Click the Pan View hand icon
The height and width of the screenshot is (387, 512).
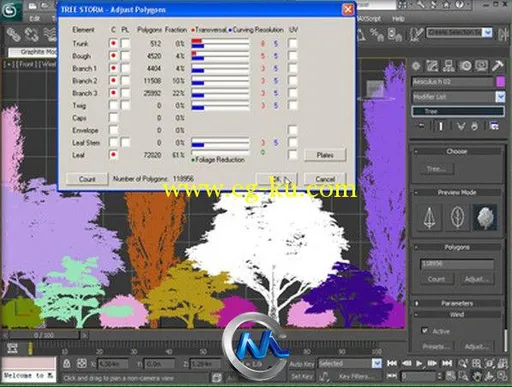477,376
